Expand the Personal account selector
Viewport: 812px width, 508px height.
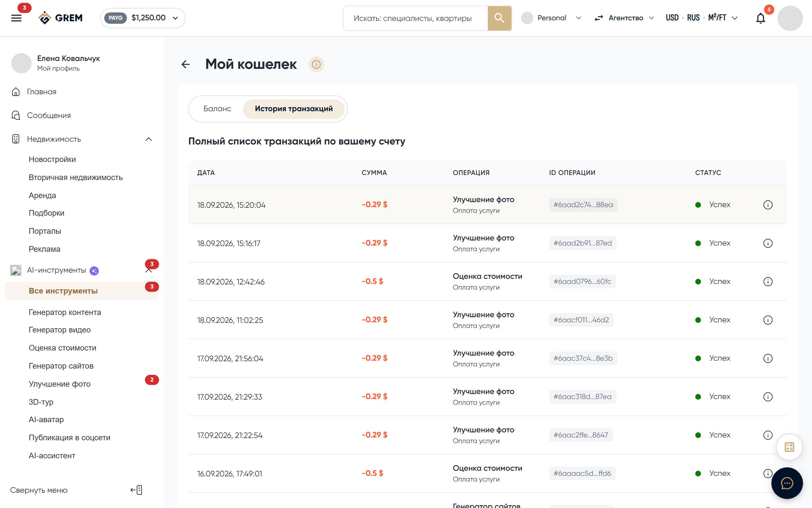[551, 18]
